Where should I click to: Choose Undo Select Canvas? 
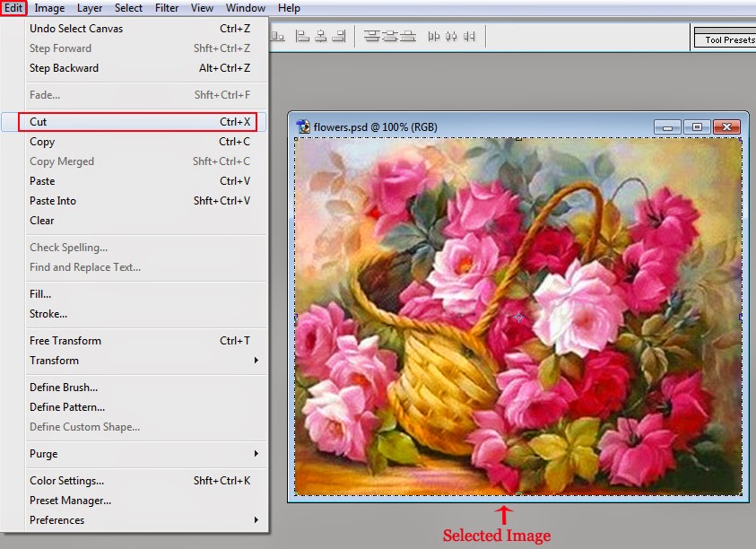140,29
